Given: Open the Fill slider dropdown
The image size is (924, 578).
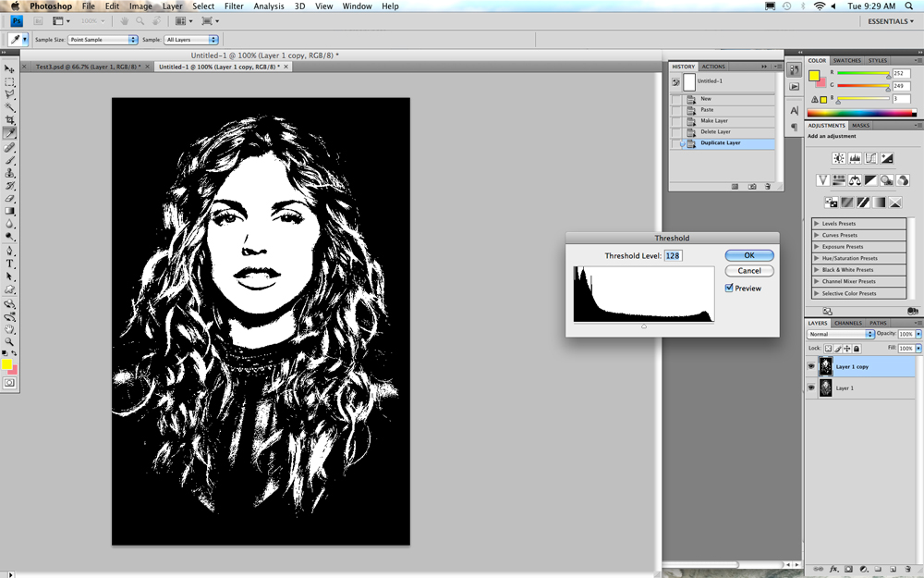Looking at the screenshot, I should pos(918,349).
